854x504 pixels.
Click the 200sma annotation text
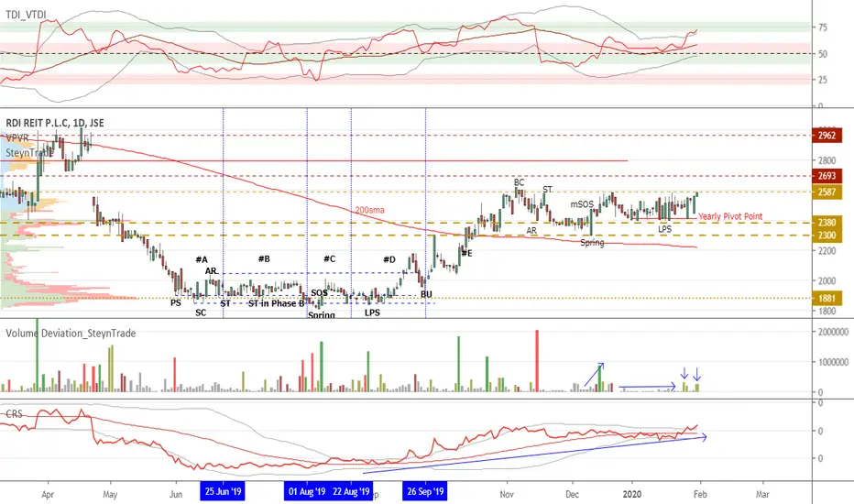tap(369, 210)
